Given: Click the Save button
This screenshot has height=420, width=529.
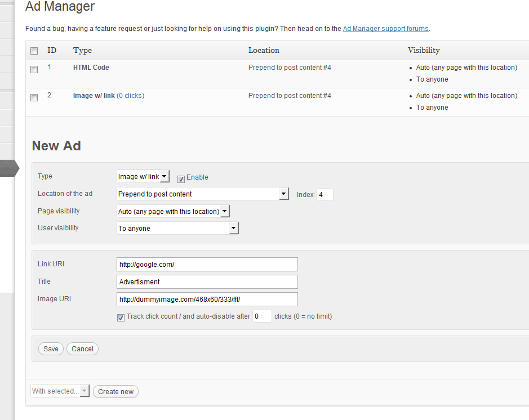Looking at the screenshot, I should tap(51, 349).
